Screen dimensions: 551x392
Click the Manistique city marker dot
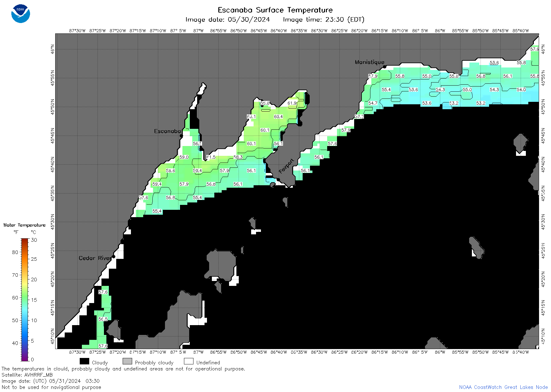(x=385, y=67)
